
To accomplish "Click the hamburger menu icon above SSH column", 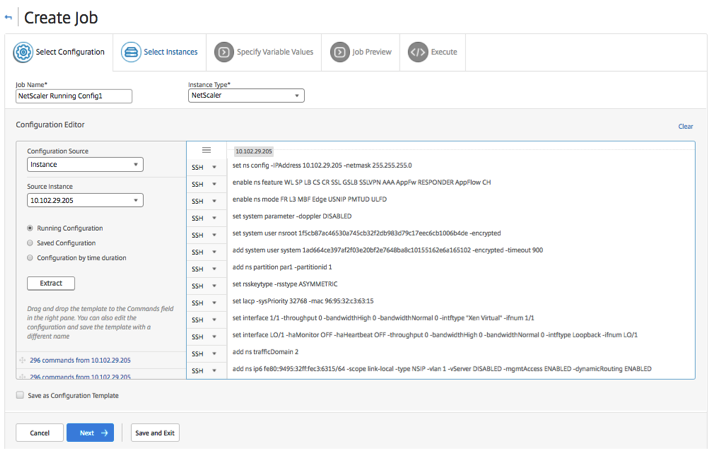I will [206, 150].
